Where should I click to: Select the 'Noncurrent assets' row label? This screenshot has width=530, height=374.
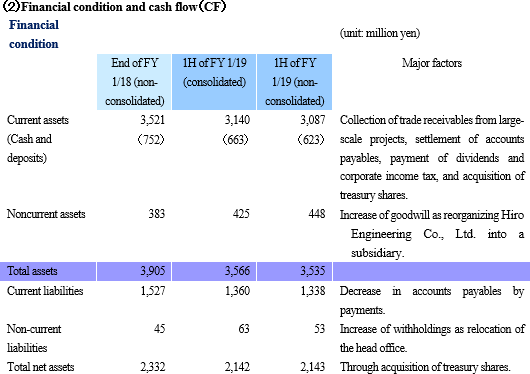point(46,214)
